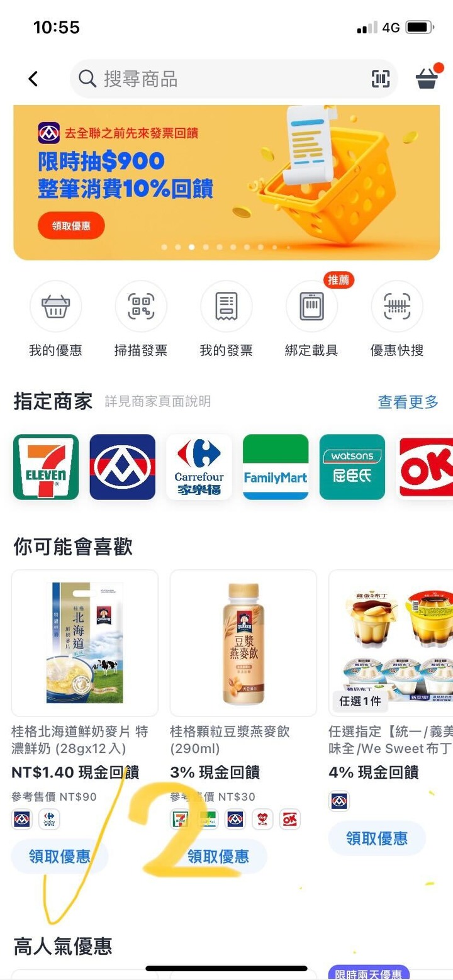This screenshot has width=453, height=980.
Task: Open 優惠快搜 barcode icon
Action: (397, 306)
